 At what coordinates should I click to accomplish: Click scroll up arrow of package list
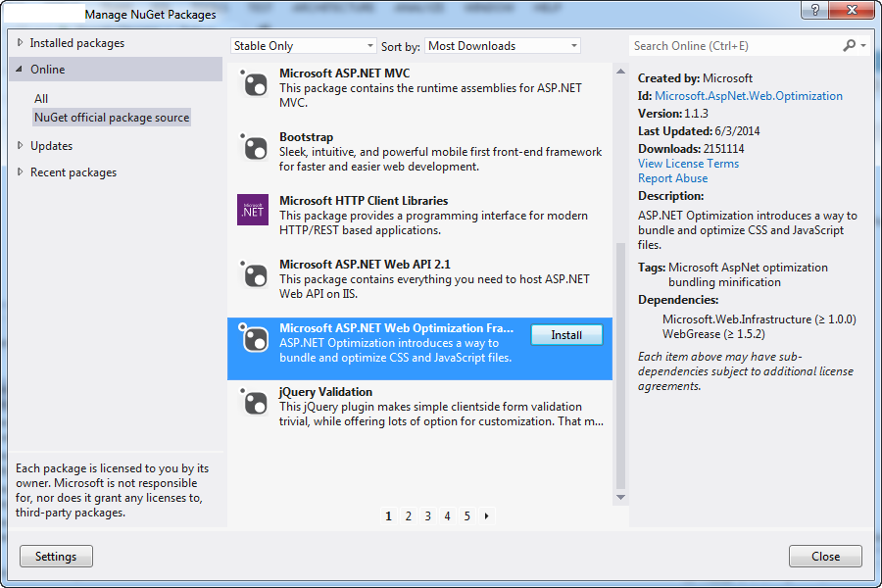620,72
